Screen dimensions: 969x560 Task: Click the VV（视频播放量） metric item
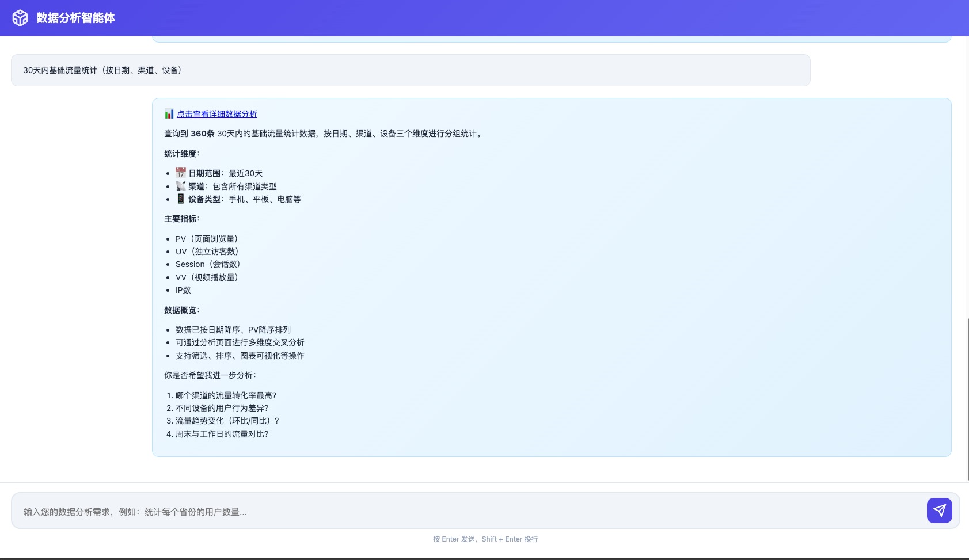pos(207,277)
